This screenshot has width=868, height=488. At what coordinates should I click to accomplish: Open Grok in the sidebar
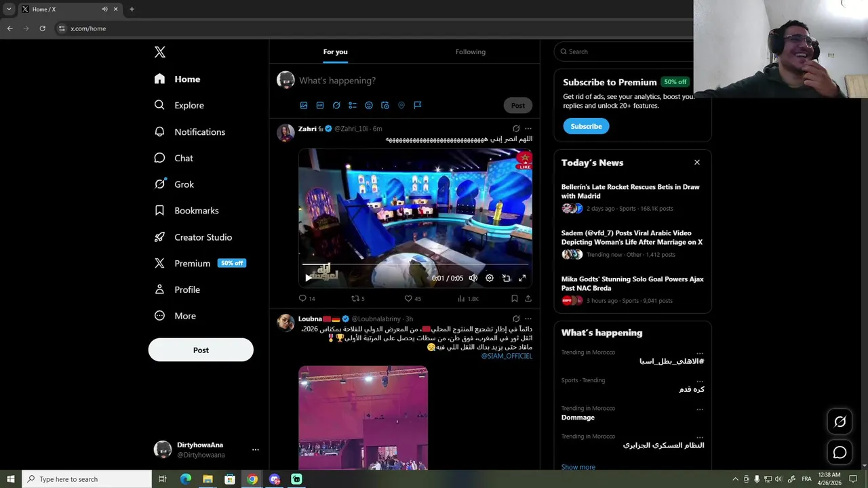point(174,184)
